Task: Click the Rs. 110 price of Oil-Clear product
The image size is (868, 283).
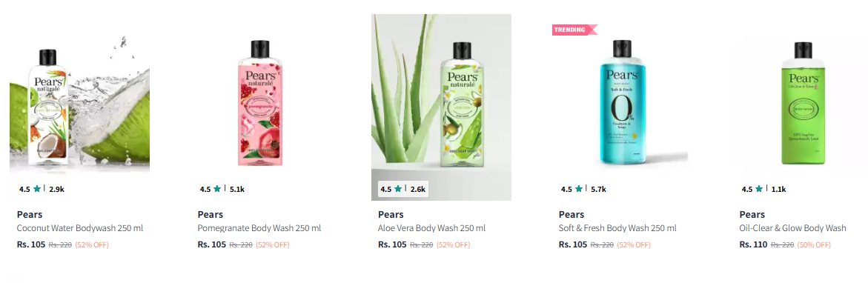Action: click(x=753, y=244)
